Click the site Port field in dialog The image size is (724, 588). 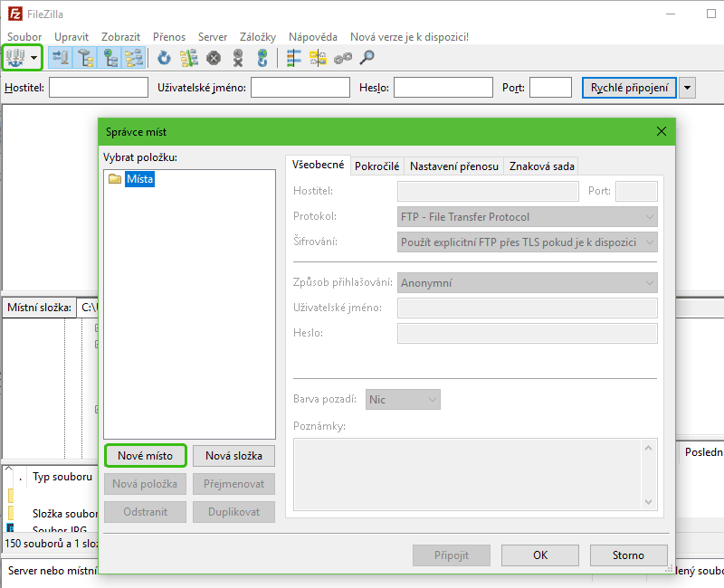(x=636, y=191)
